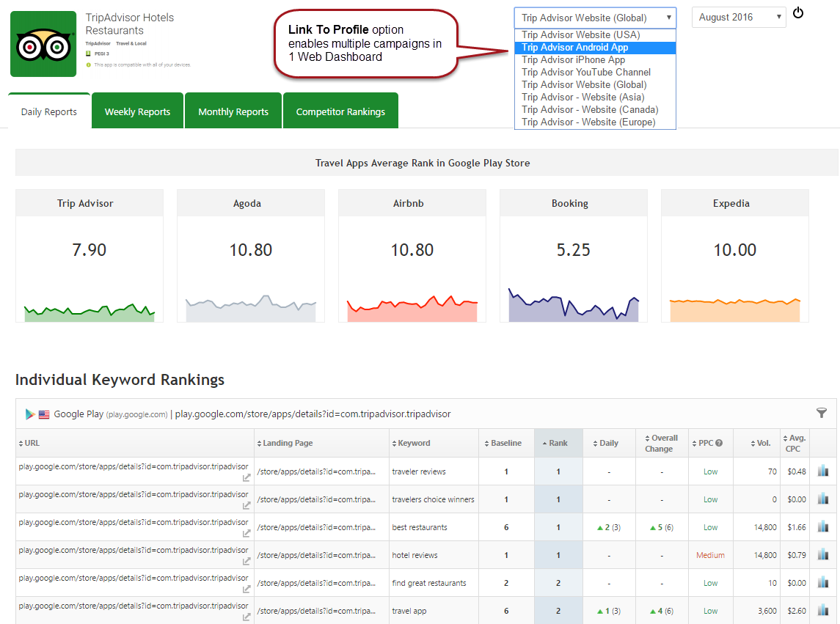The image size is (840, 624).
Task: Open the August 2016 date dropdown
Action: click(x=738, y=18)
